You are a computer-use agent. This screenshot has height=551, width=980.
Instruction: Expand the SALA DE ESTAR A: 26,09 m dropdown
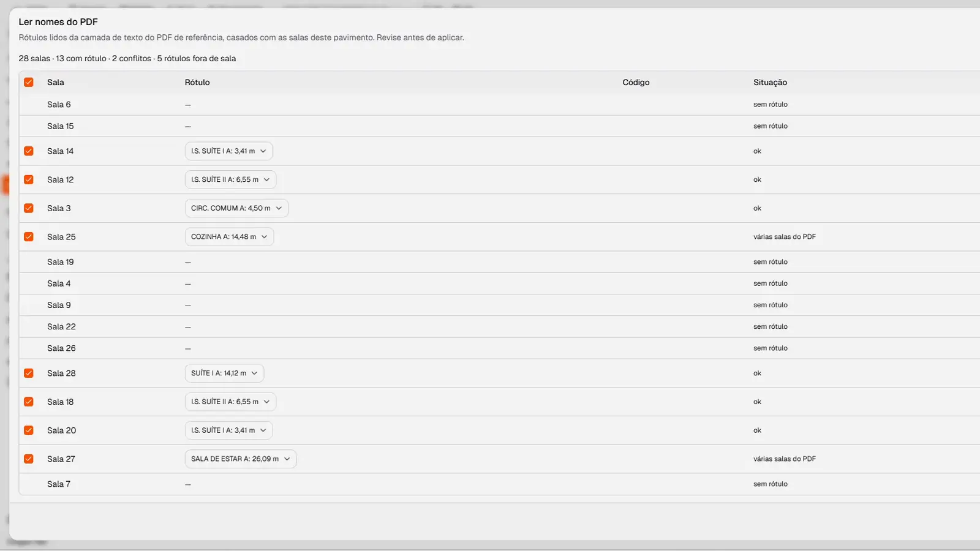pos(241,459)
